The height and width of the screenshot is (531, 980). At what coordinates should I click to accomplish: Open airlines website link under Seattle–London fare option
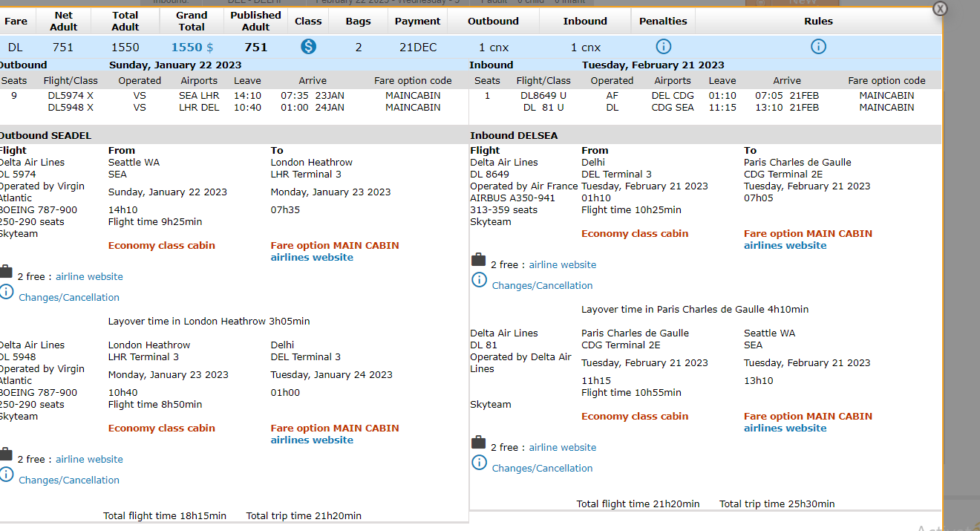coord(312,258)
